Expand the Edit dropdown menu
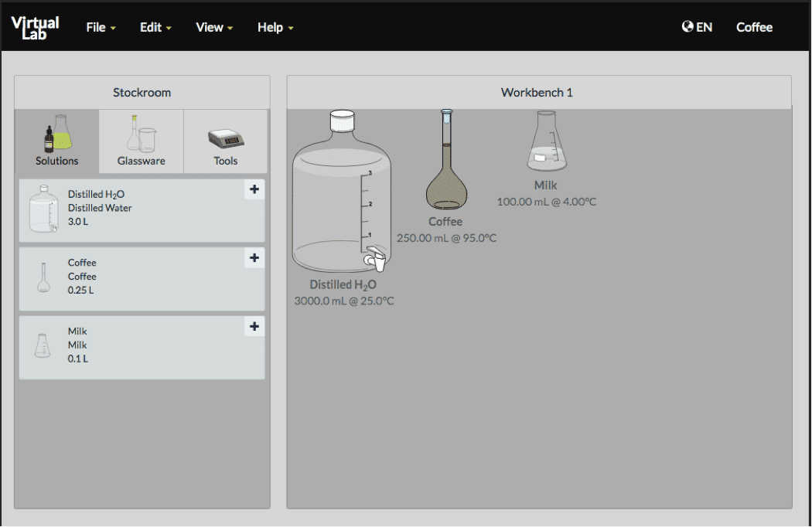The width and height of the screenshot is (812, 527). coord(155,27)
